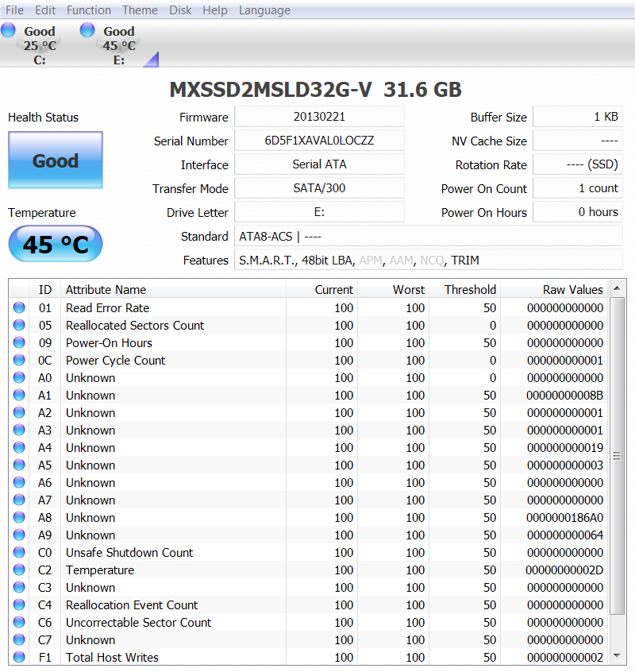Click the Serial Number field
This screenshot has width=635, height=672.
coord(319,141)
